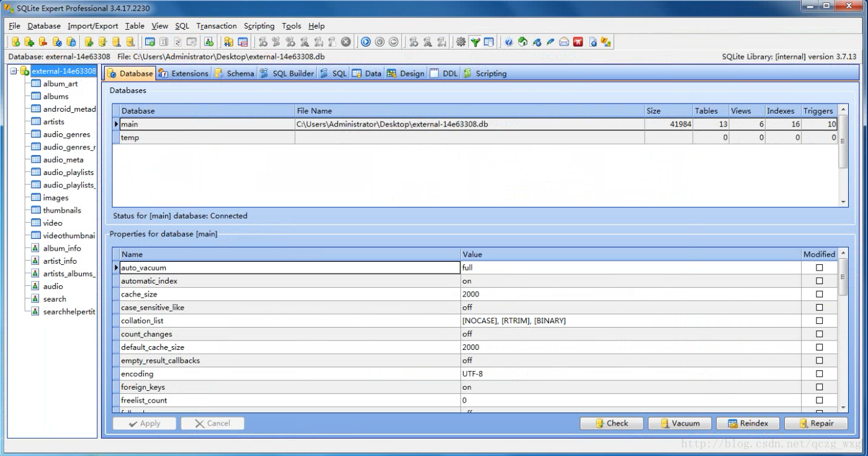Image resolution: width=868 pixels, height=456 pixels.
Task: Toggle Modified checkbox for automatic_index
Action: coord(819,281)
